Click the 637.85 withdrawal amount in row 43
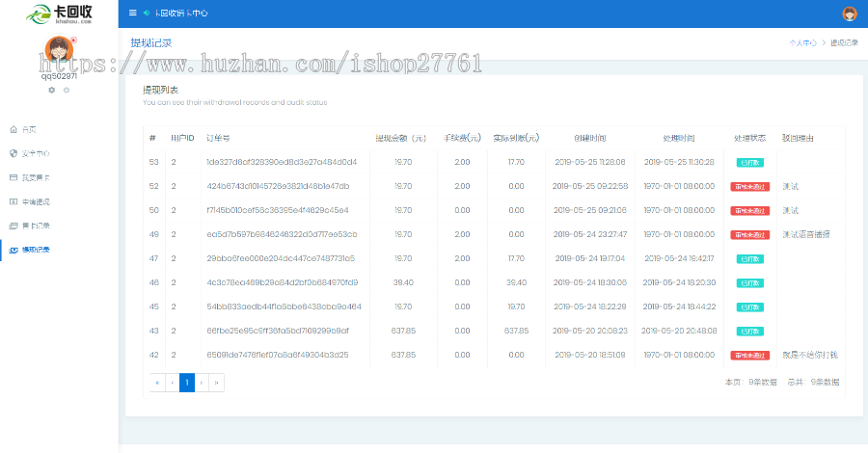This screenshot has width=868, height=453. pyautogui.click(x=403, y=331)
